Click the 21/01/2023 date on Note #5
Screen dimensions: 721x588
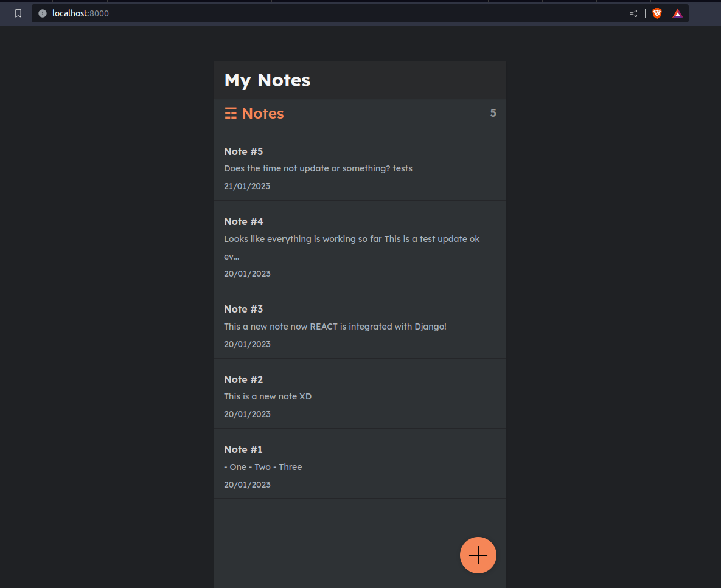tap(247, 186)
